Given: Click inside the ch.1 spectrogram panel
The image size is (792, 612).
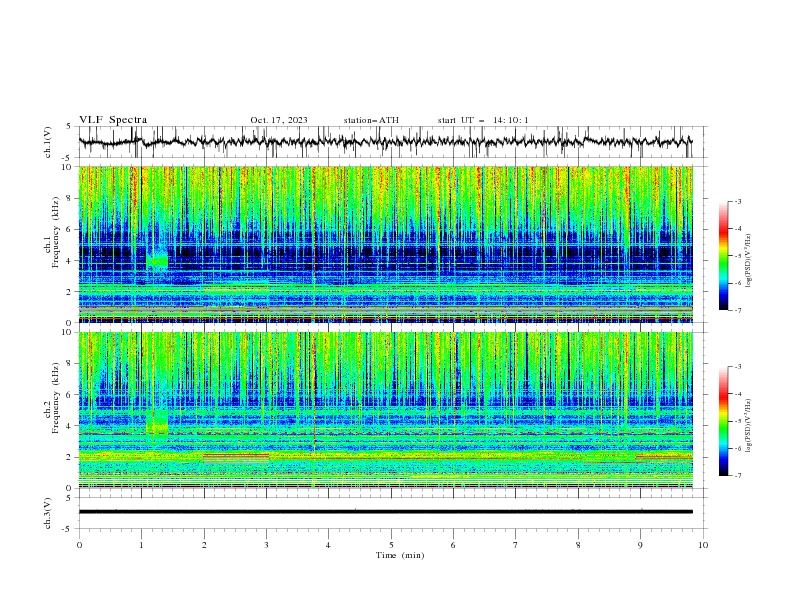Looking at the screenshot, I should point(385,244).
